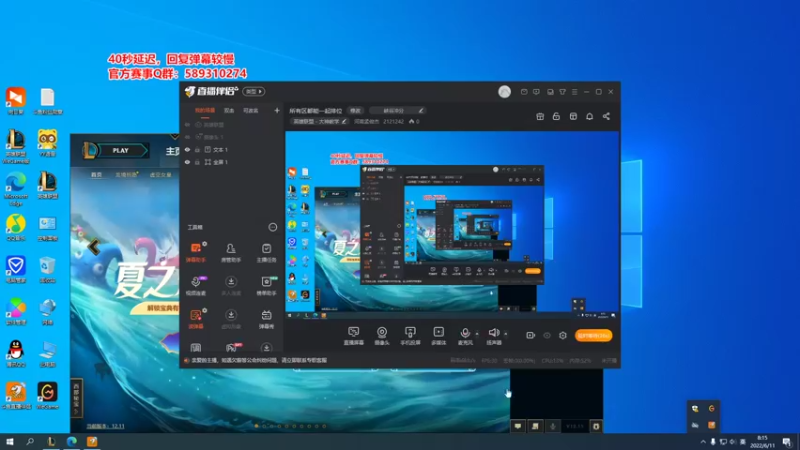Image resolution: width=800 pixels, height=450 pixels.
Task: Toggle visibility of the topmost hidden source layer
Action: pos(187,124)
